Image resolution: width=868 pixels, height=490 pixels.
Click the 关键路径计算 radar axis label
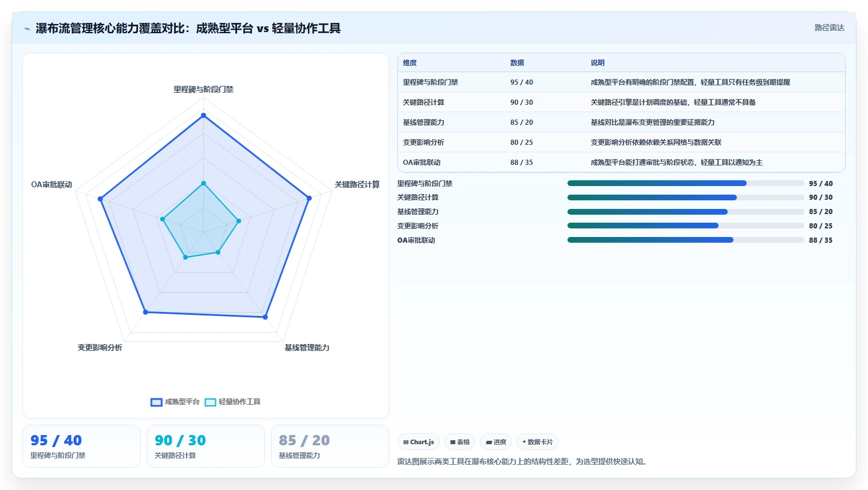(357, 184)
